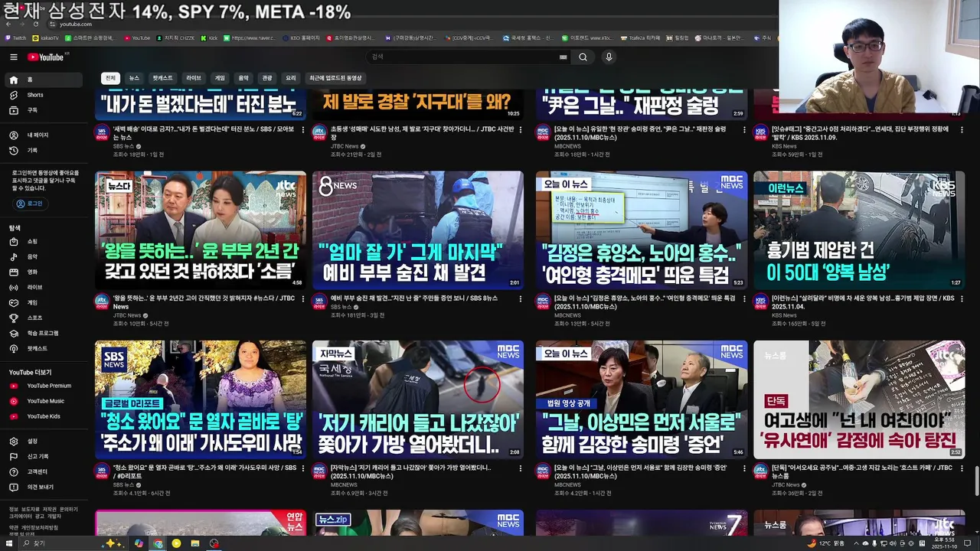Viewport: 980px width, 551px height.
Task: Open Music (음악) in the sidebar
Action: pos(42,257)
